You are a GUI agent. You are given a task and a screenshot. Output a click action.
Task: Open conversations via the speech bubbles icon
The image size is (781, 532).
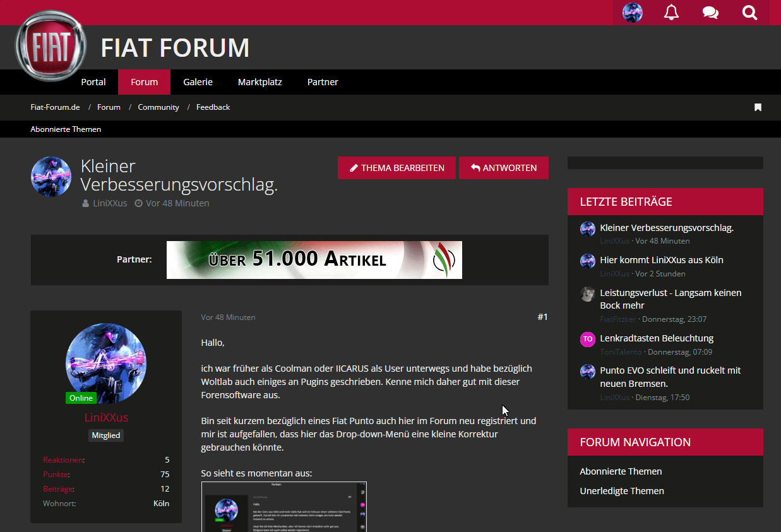(x=710, y=13)
